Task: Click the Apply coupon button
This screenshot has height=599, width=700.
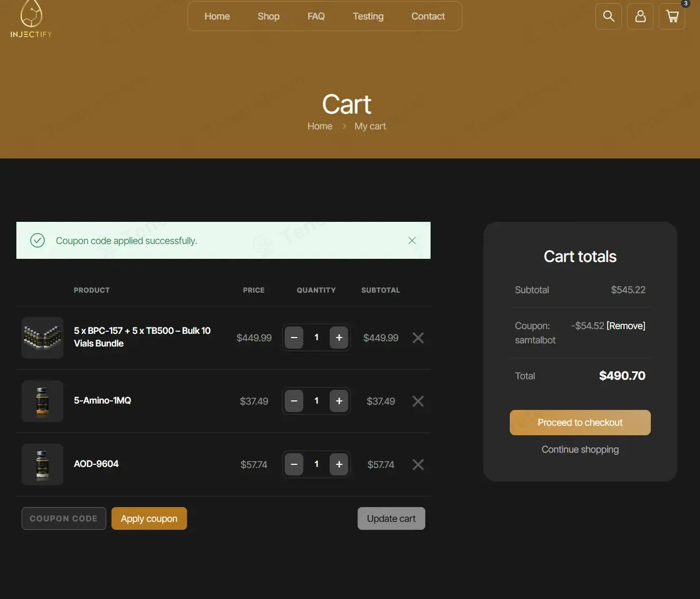Action: 149,519
